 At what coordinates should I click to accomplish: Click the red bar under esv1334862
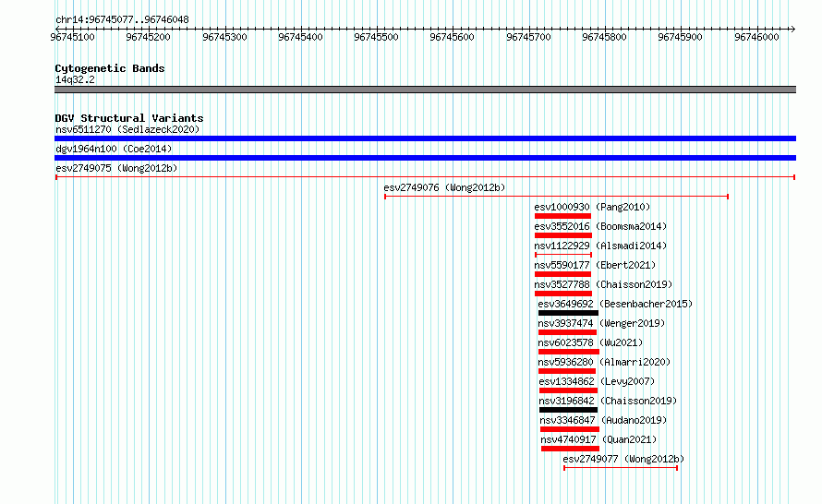click(568, 390)
